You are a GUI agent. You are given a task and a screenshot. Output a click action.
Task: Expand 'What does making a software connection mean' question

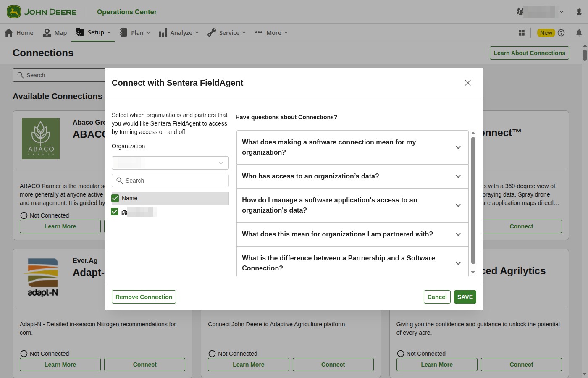tap(352, 147)
